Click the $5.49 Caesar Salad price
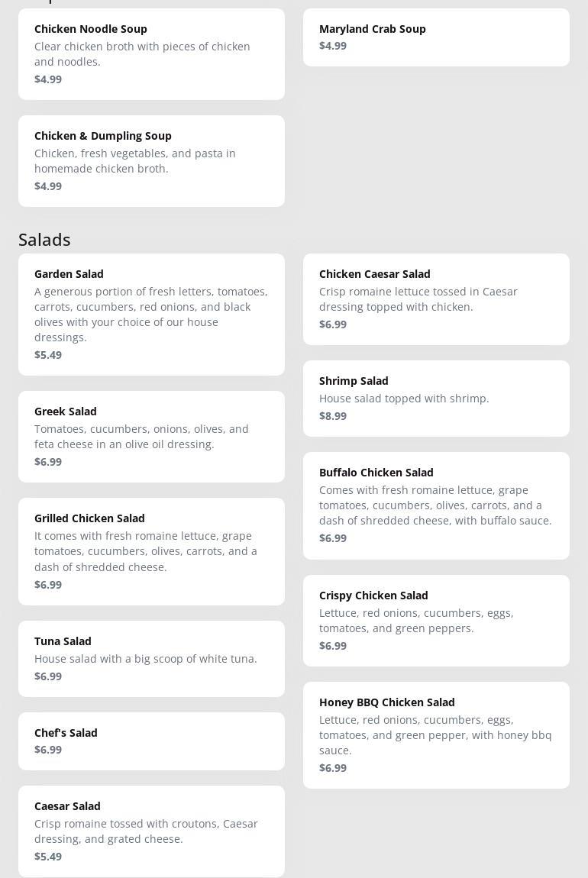Image resolution: width=588 pixels, height=878 pixels. 48,857
